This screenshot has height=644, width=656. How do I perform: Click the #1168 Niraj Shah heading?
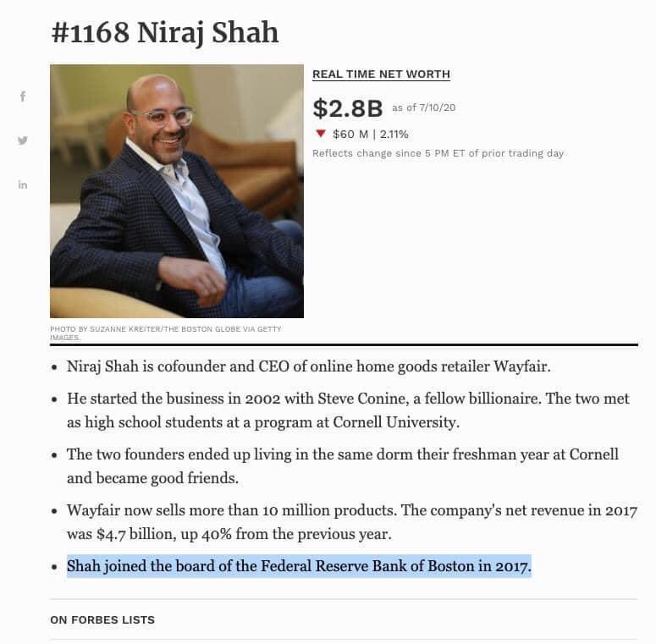click(165, 32)
